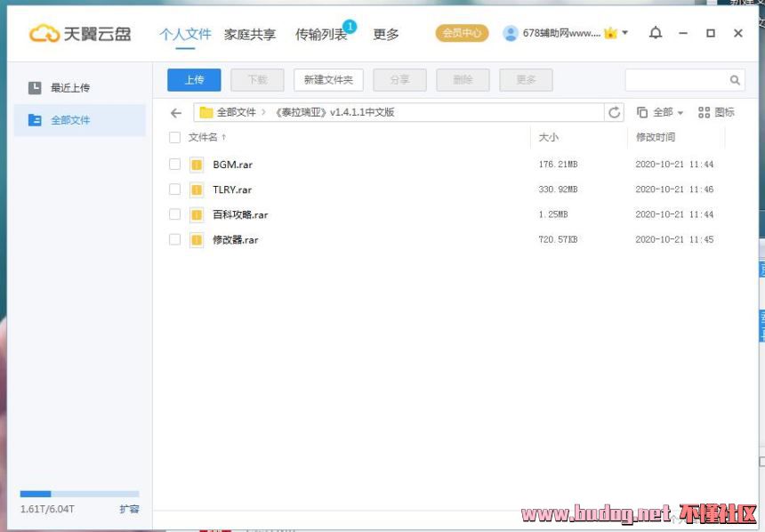Switch to grid icon view

click(x=716, y=113)
